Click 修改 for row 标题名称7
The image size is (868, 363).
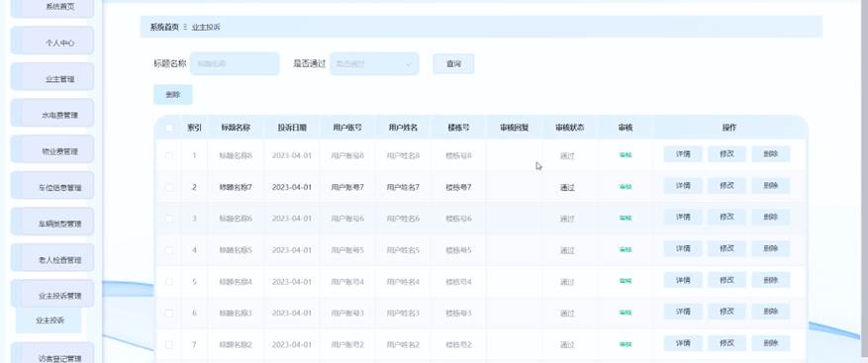pos(726,186)
